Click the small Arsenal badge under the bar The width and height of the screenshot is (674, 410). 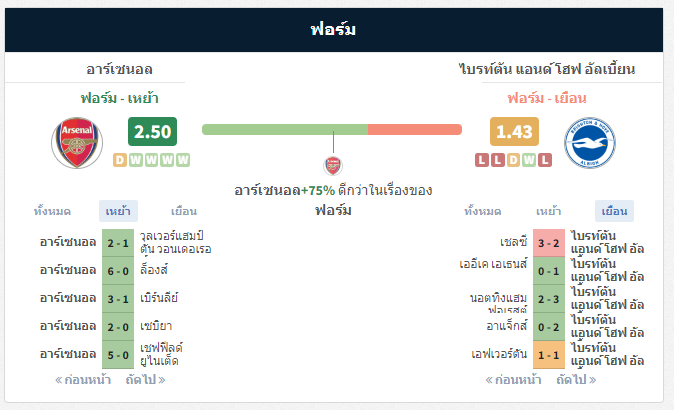pyautogui.click(x=333, y=166)
